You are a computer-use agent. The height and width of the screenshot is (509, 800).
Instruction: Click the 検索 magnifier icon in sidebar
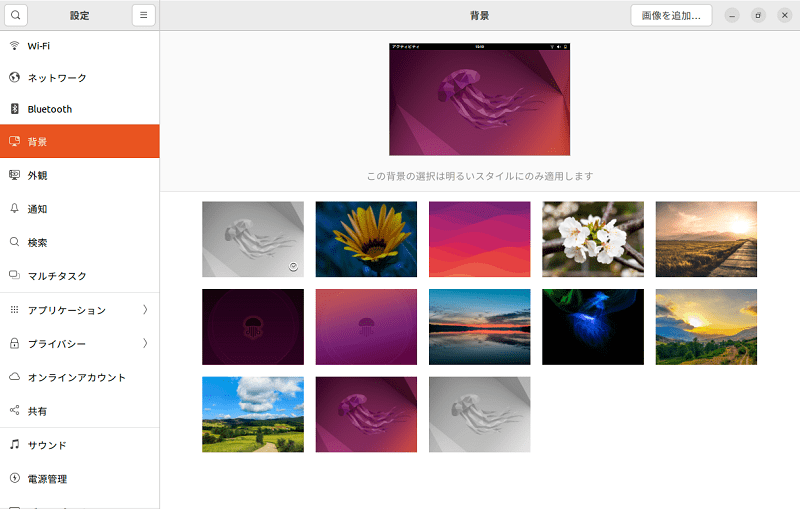(14, 242)
